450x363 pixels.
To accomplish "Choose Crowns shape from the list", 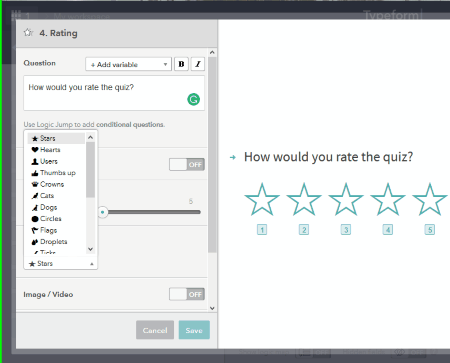I will pyautogui.click(x=56, y=184).
